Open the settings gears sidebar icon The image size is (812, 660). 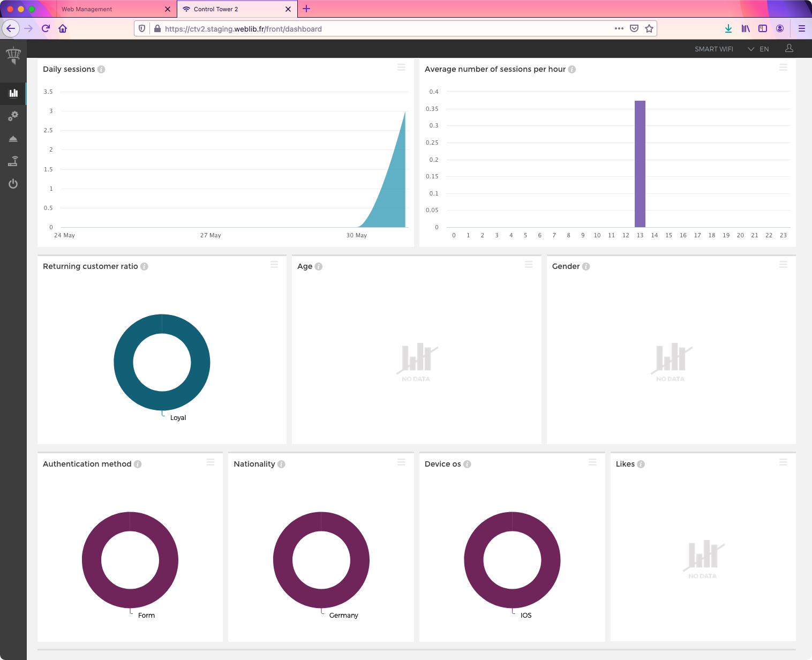13,116
